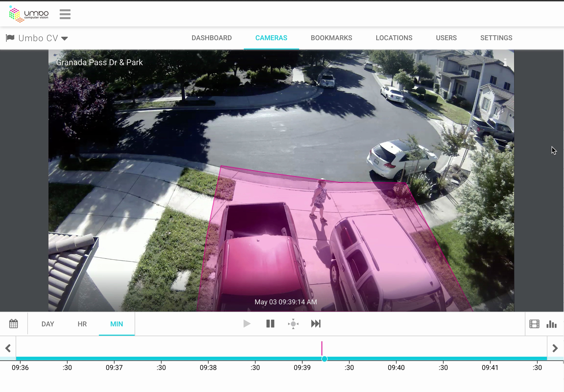Click the motion event jump icon
The height and width of the screenshot is (392, 564).
coord(293,324)
